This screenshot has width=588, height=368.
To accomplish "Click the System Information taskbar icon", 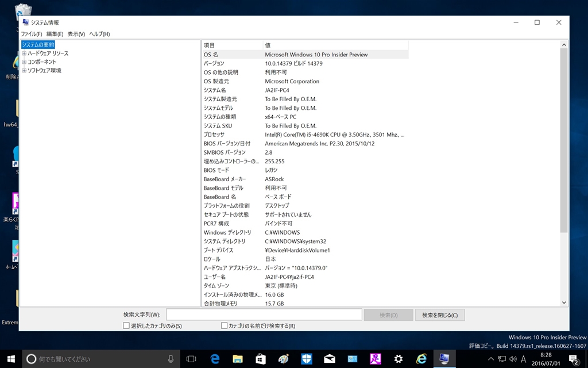I will [444, 359].
